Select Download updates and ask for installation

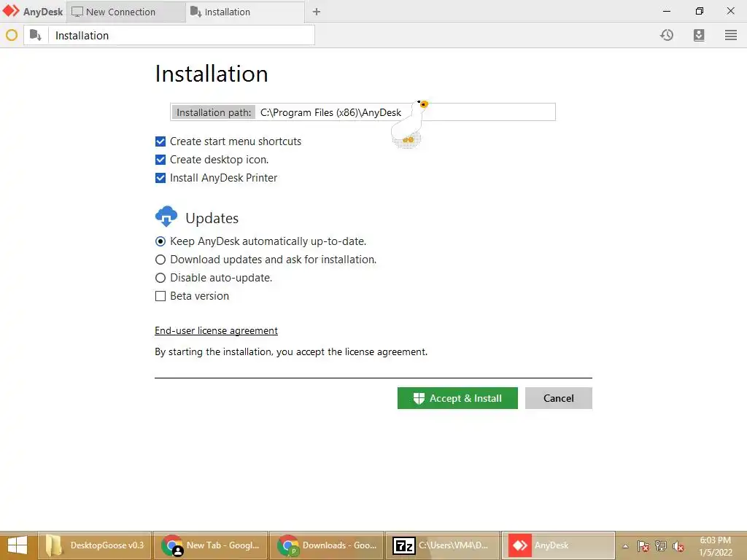[160, 260]
